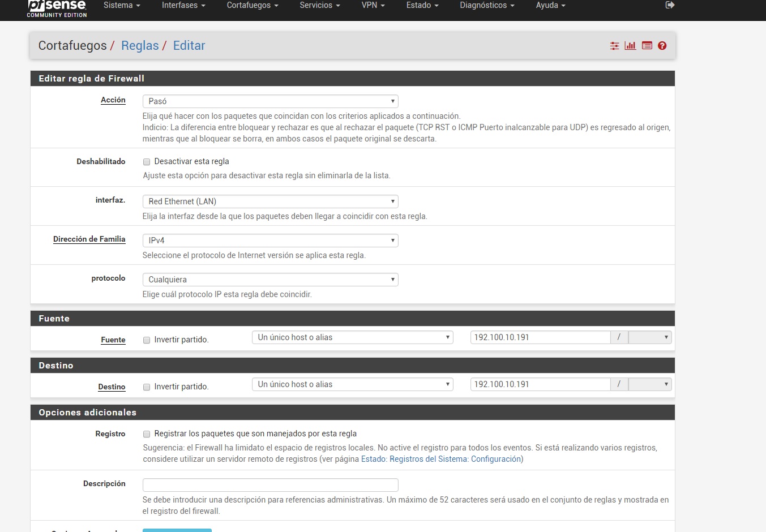
Task: Open the Acción dropdown showing Pasó
Action: click(x=270, y=101)
